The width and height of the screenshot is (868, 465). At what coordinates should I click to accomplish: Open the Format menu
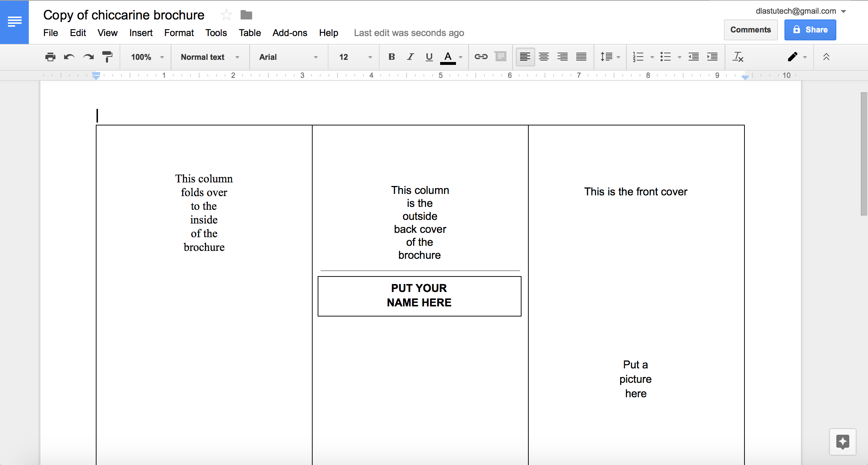point(179,33)
